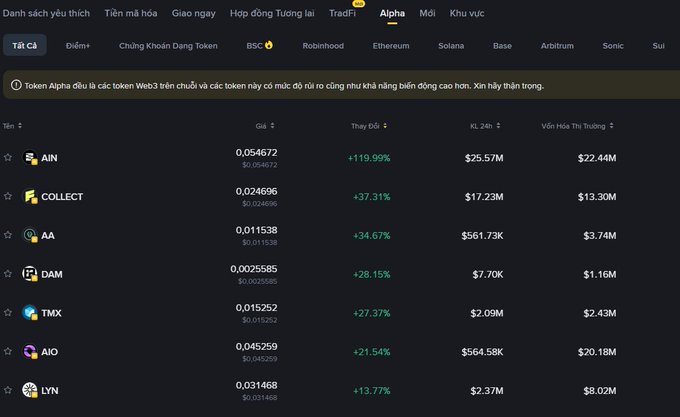Click the TMX token logo icon
Screen dimensions: 680x417
point(30,313)
